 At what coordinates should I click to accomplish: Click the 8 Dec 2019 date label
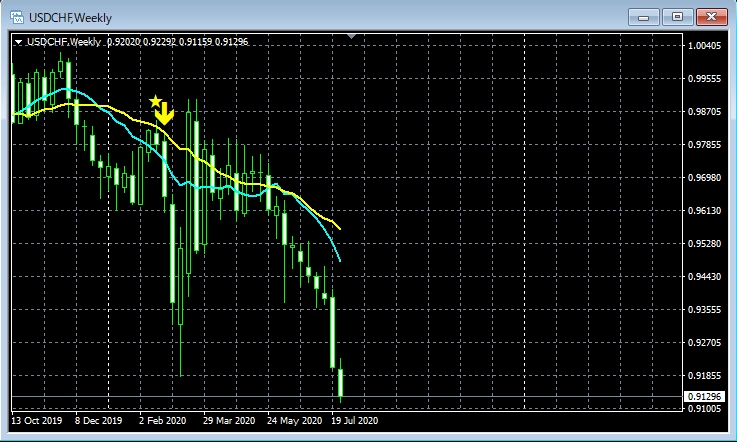point(100,421)
